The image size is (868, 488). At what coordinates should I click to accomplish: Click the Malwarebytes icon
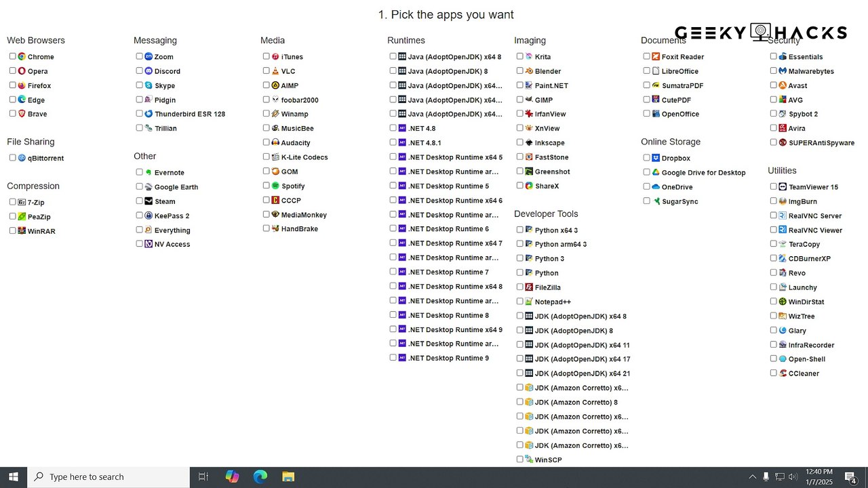[783, 71]
